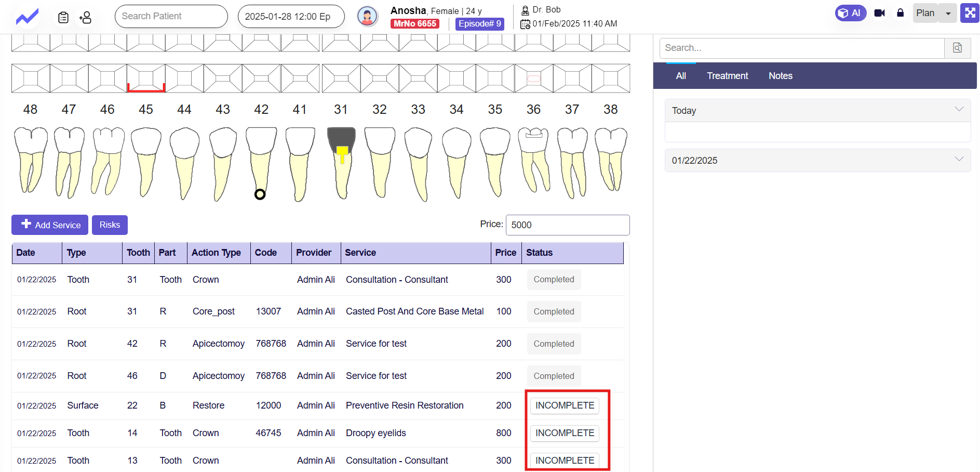Click the patient name Anosha
The height and width of the screenshot is (472, 980).
coord(408,10)
